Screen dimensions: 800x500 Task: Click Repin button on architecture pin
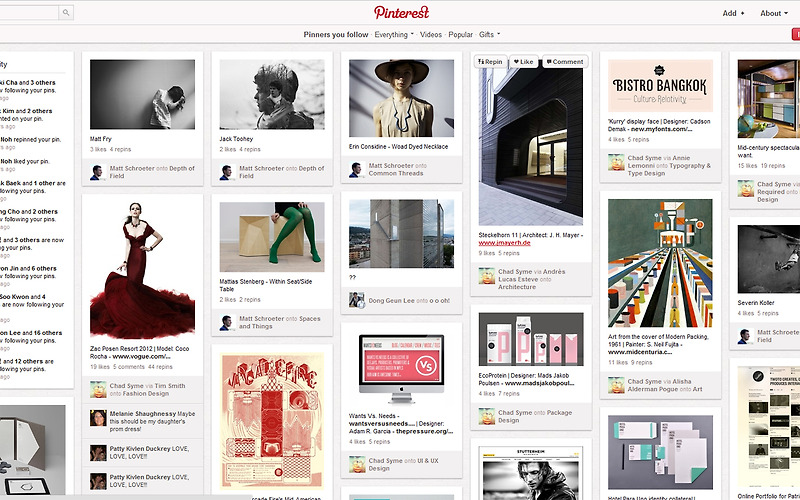pos(490,62)
